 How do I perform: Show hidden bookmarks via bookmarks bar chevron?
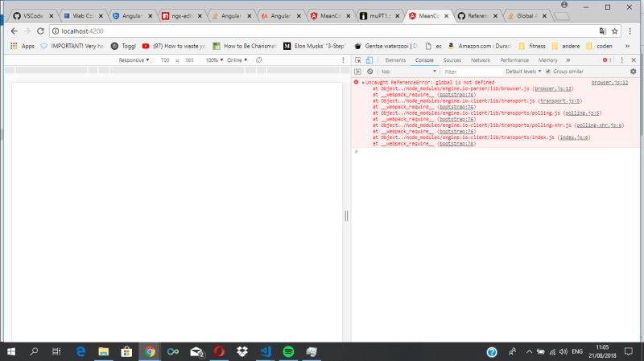[x=627, y=46]
